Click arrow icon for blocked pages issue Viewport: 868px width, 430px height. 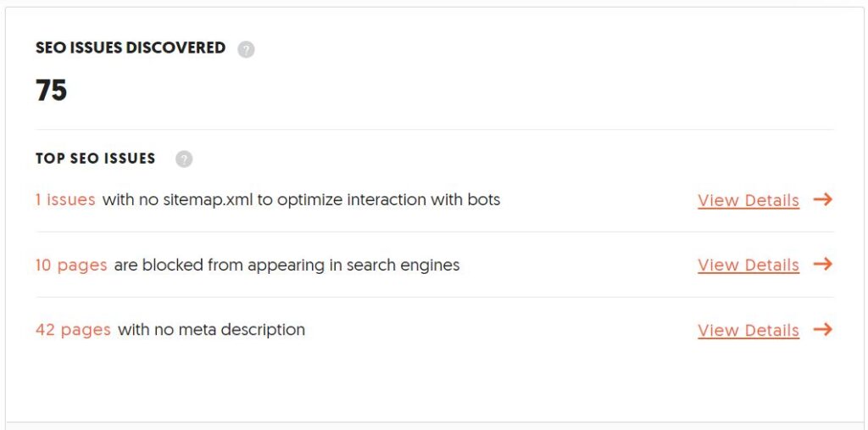(x=823, y=265)
